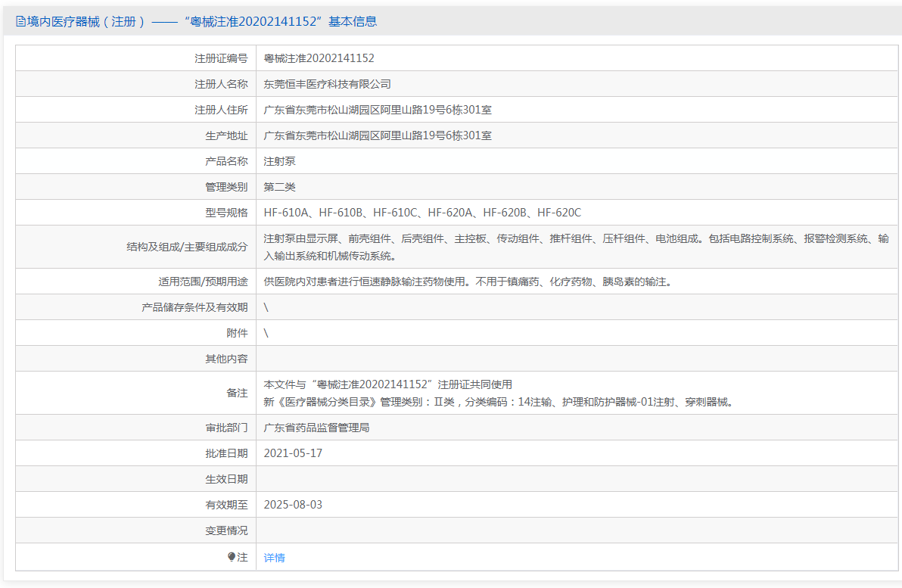902x588 pixels.
Task: Click the remark line mentioning 医疗器械分类目录
Action: click(497, 402)
